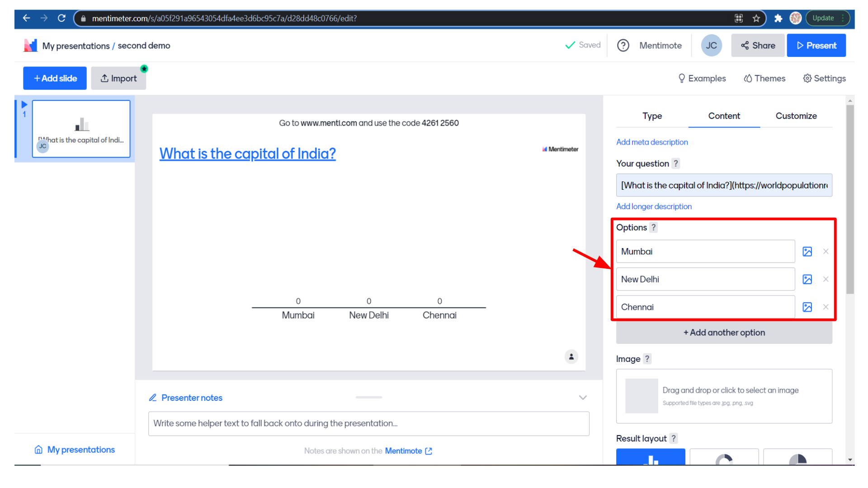Remove the Mumbai option with its X
This screenshot has width=868, height=488.
click(x=826, y=252)
